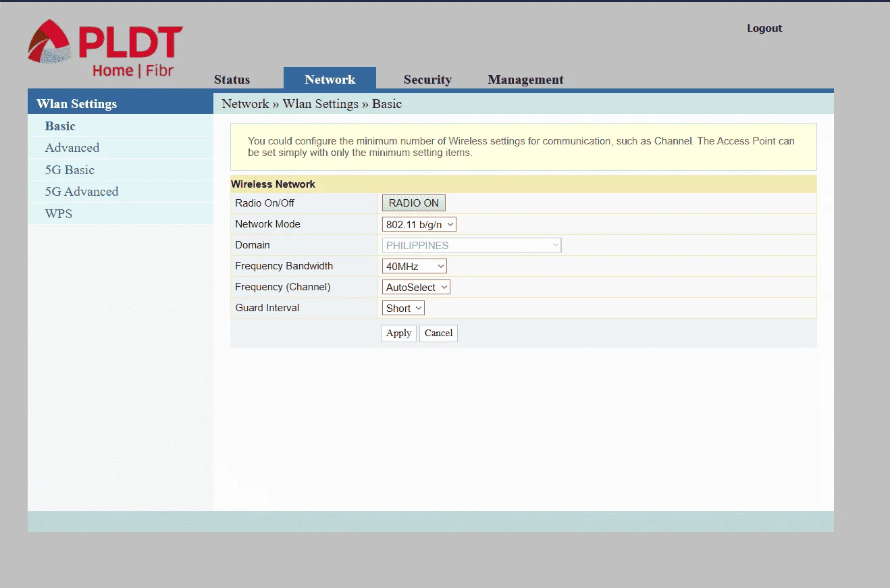
Task: Click the Guard Interval label
Action: [267, 308]
